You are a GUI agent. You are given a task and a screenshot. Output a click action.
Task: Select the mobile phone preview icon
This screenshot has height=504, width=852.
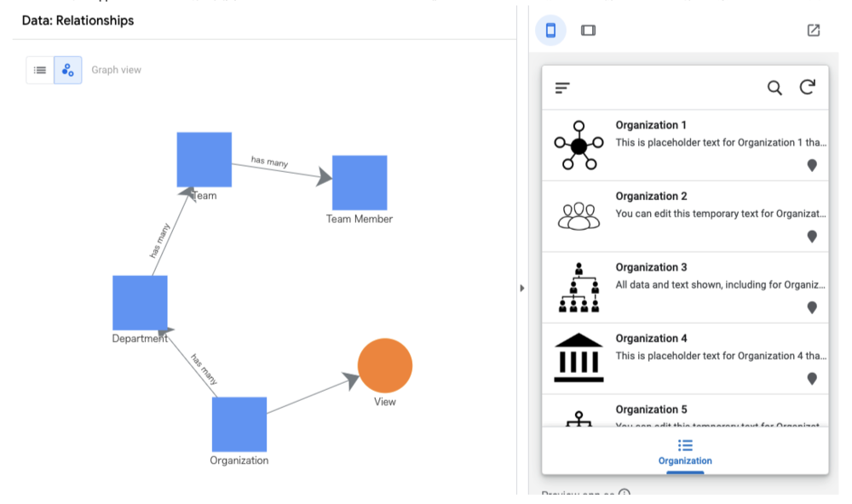coord(550,31)
